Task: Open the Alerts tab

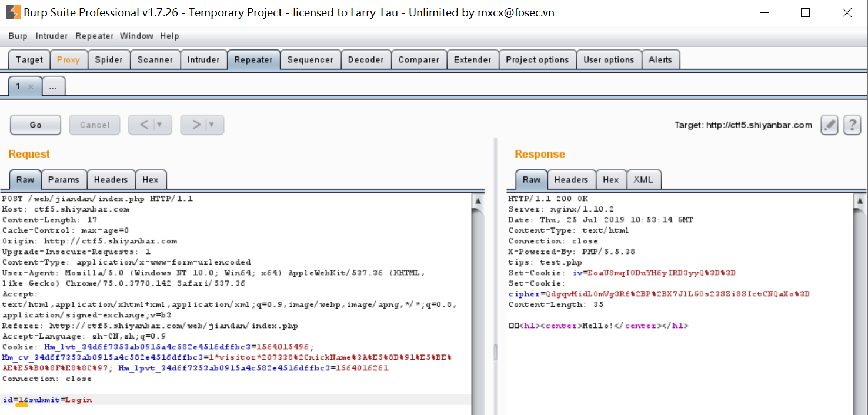Action: point(660,60)
